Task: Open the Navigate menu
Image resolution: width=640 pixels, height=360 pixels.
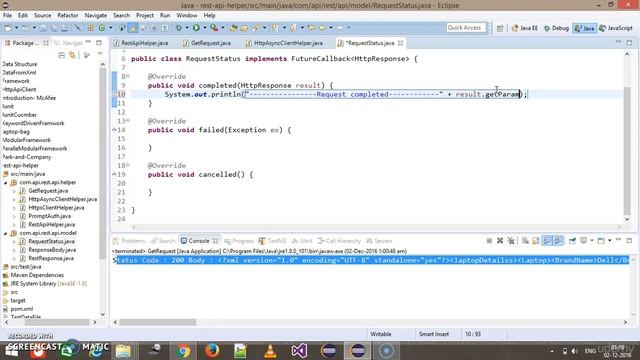Action: point(96,16)
